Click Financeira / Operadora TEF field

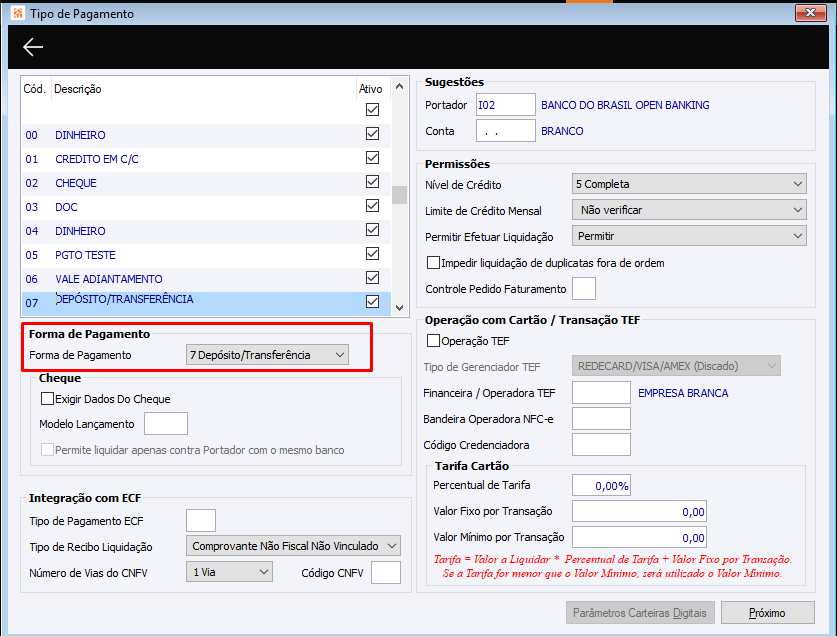pyautogui.click(x=601, y=392)
